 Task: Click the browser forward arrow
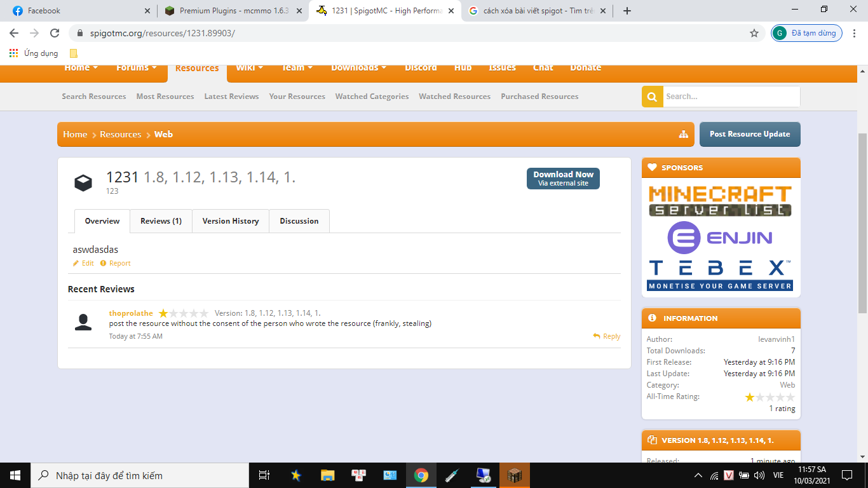[34, 33]
